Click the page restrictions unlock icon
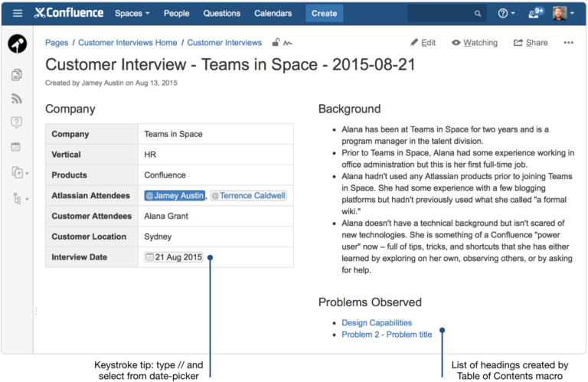The width and height of the screenshot is (588, 382). (276, 42)
